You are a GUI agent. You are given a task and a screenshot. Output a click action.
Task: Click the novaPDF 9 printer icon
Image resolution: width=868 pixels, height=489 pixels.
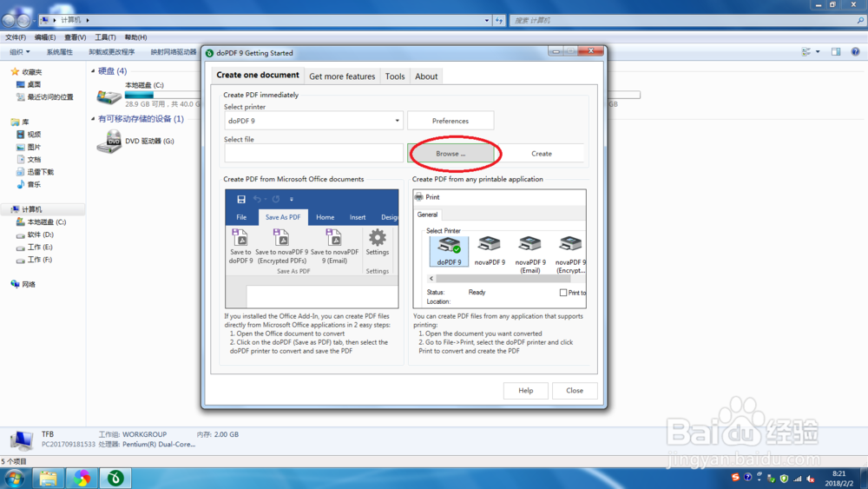[490, 251]
